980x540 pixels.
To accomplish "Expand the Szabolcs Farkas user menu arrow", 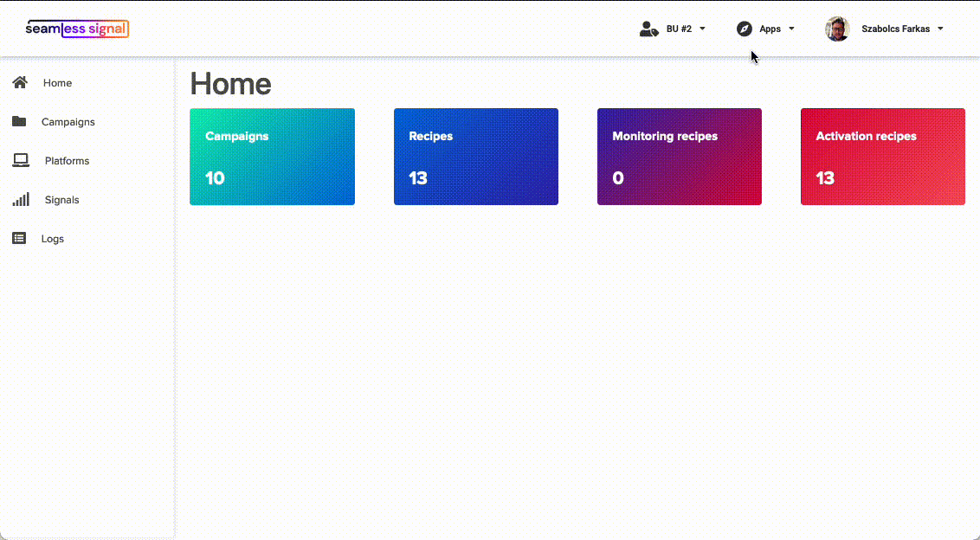I will [940, 29].
